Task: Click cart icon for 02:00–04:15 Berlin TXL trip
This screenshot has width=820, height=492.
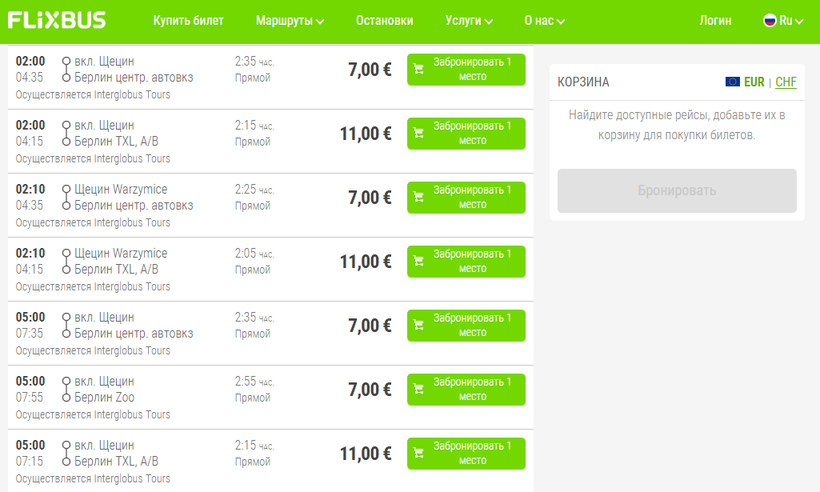Action: click(419, 134)
